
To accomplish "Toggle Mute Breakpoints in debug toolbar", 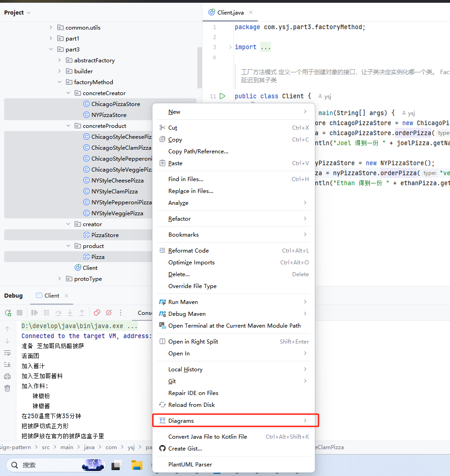I will coord(109,313).
